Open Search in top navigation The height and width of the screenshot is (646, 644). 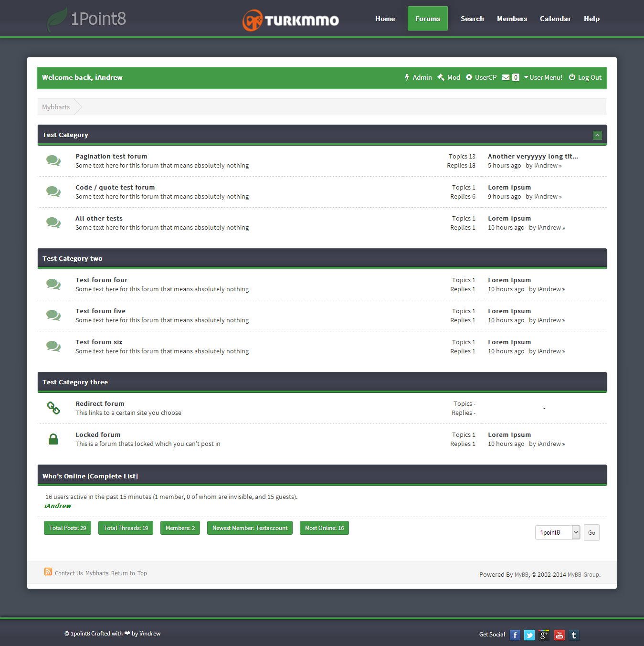[x=472, y=19]
